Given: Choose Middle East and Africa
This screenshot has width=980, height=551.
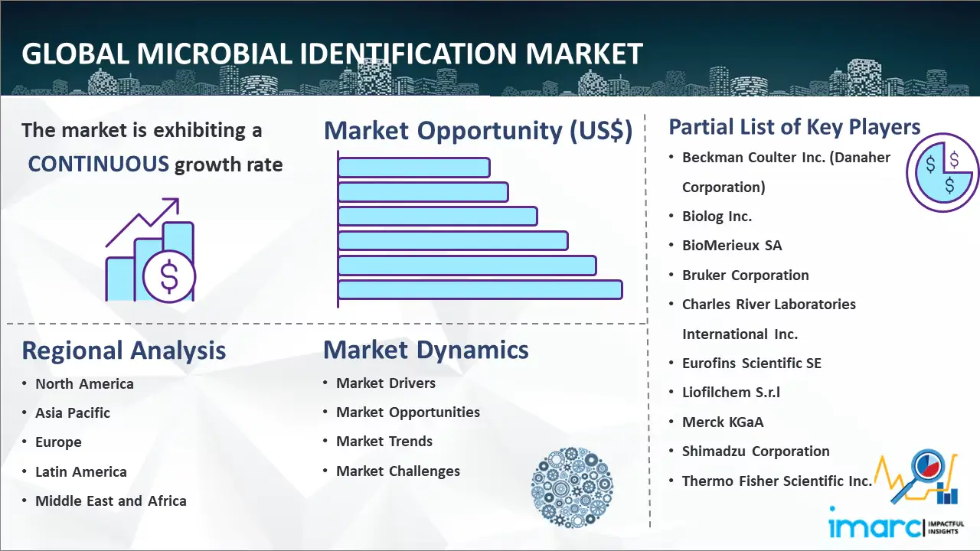Looking at the screenshot, I should [x=110, y=501].
